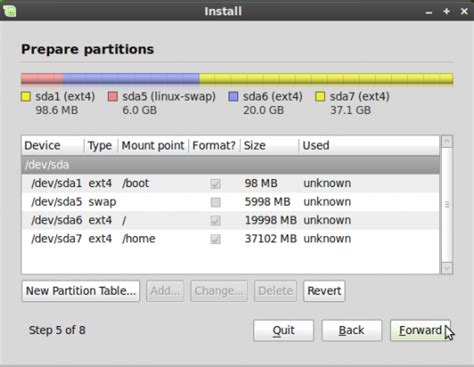
Task: Click scrollbar up arrow of partition list
Action: click(x=447, y=141)
